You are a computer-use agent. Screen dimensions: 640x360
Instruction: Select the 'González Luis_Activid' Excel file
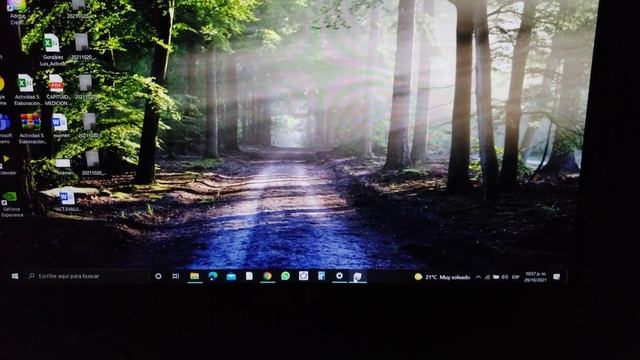52,50
